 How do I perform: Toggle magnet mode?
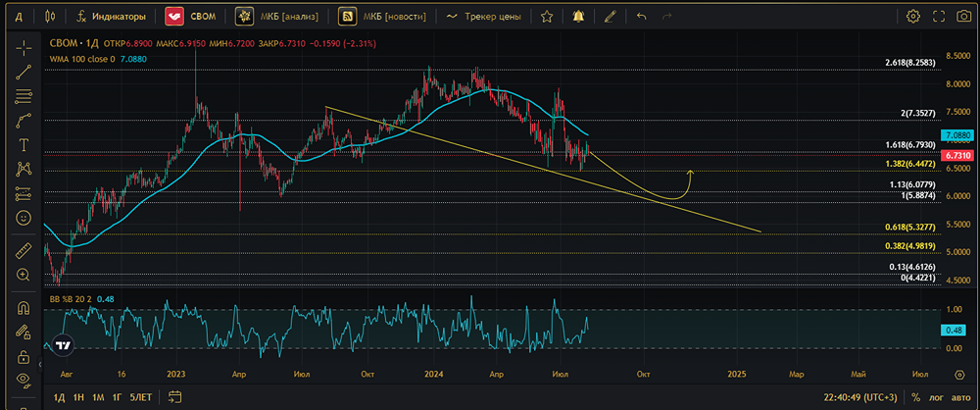(24, 308)
